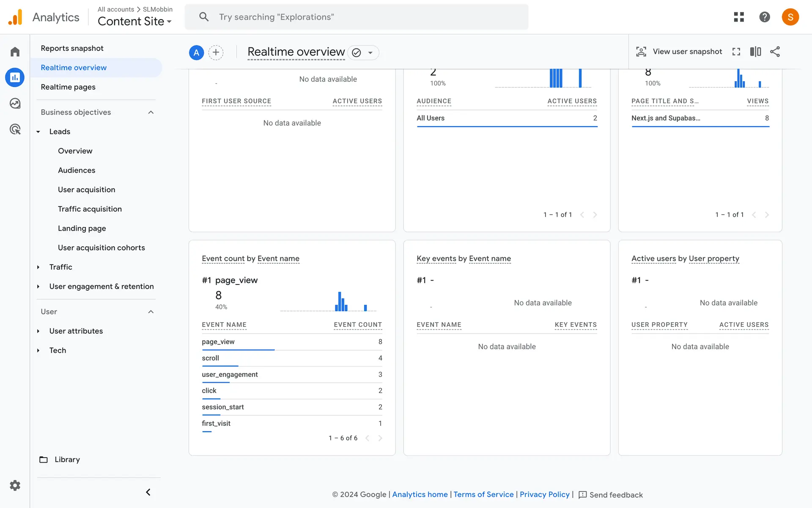Open the Realtime overview status dropdown
Image resolution: width=812 pixels, height=508 pixels.
(x=370, y=53)
